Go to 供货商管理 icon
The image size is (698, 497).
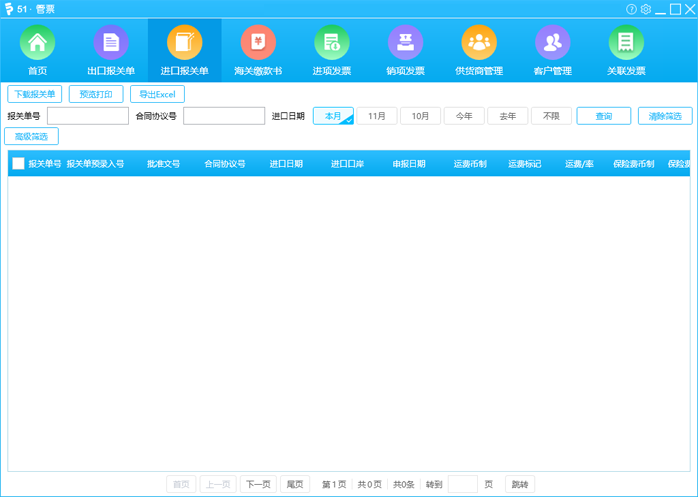(x=479, y=45)
